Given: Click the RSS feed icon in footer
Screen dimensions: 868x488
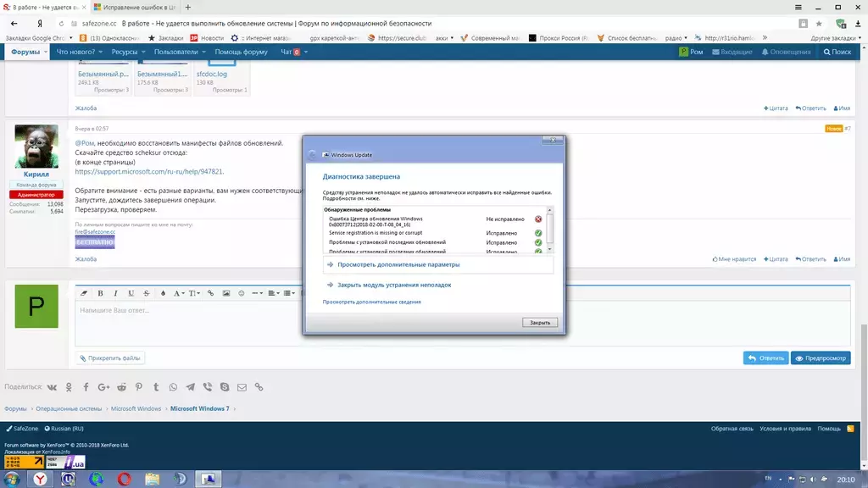Looking at the screenshot, I should [850, 429].
